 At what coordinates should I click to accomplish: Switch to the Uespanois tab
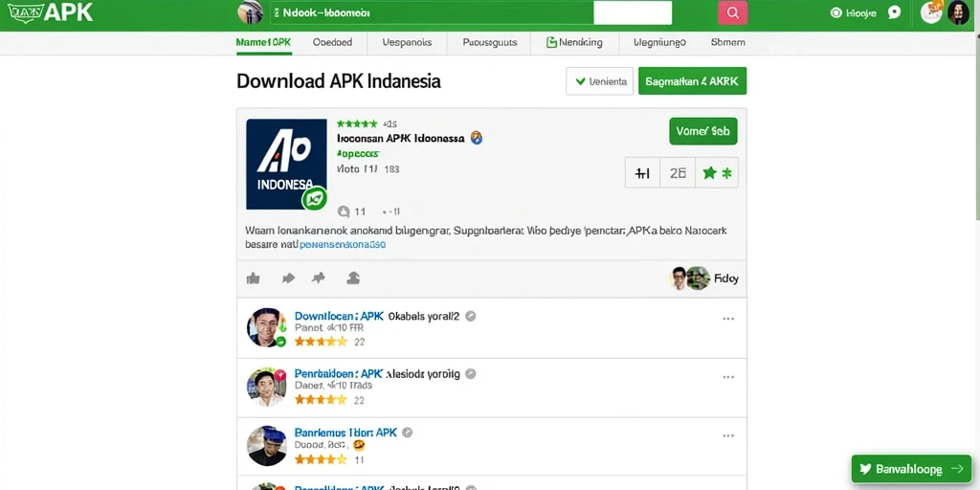click(407, 42)
